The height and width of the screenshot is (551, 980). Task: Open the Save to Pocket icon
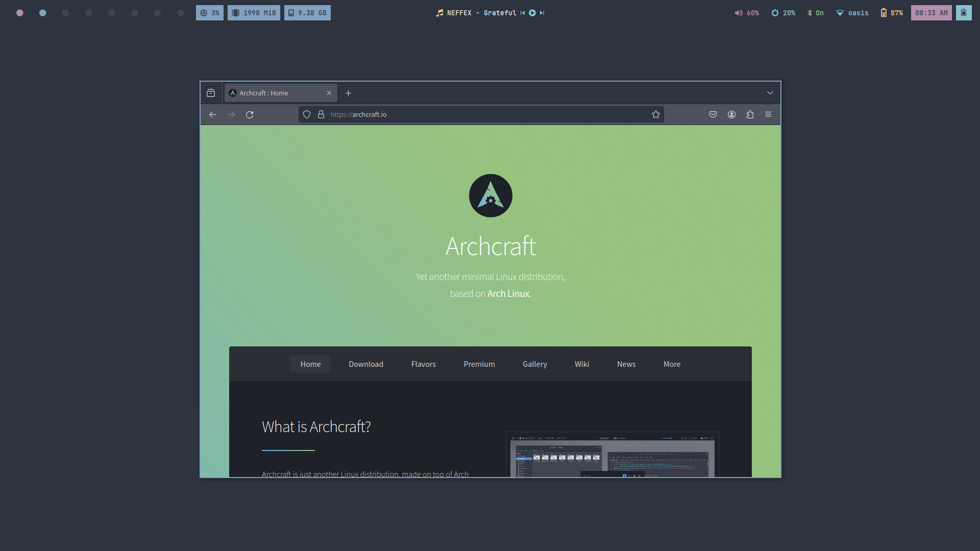(713, 115)
